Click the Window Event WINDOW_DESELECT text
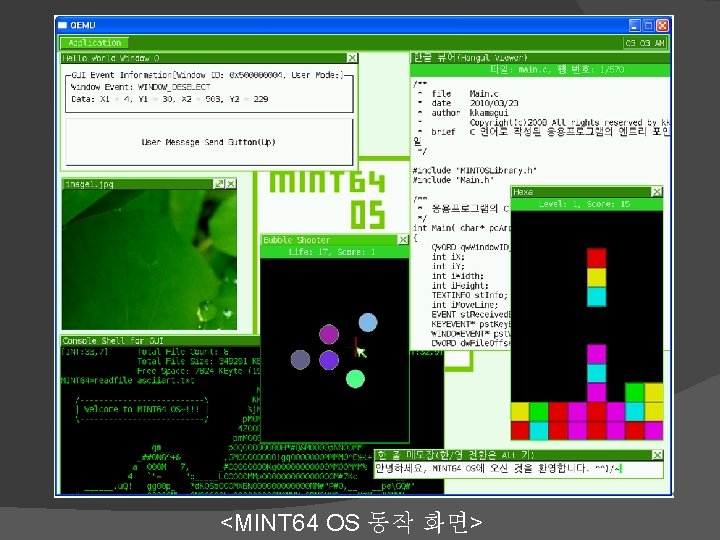The image size is (720, 540). (x=141, y=87)
